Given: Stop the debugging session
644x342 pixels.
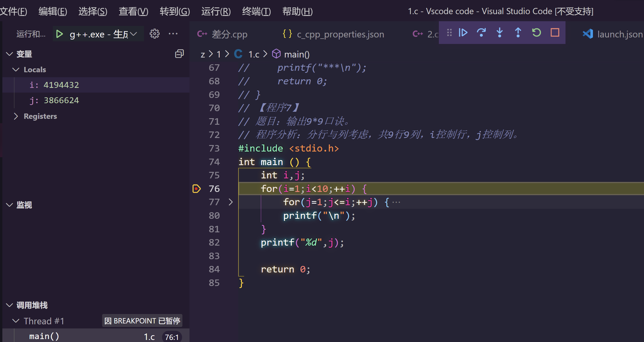Looking at the screenshot, I should pyautogui.click(x=555, y=33).
